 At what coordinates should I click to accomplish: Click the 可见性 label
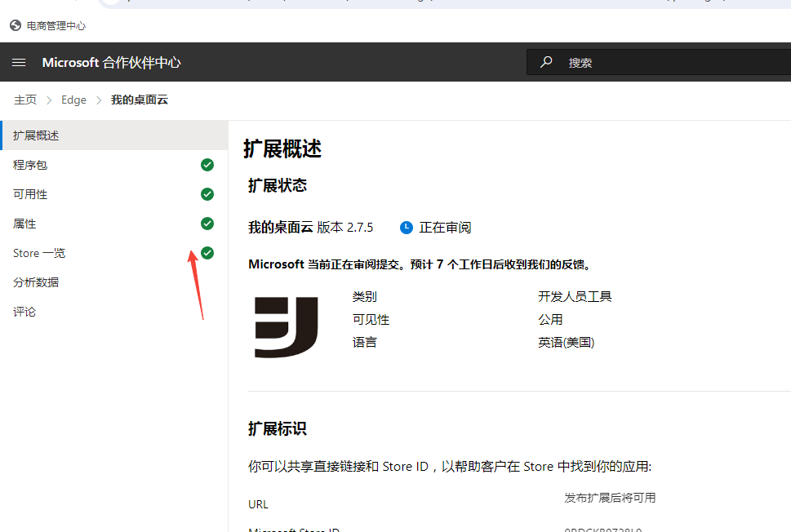click(371, 320)
